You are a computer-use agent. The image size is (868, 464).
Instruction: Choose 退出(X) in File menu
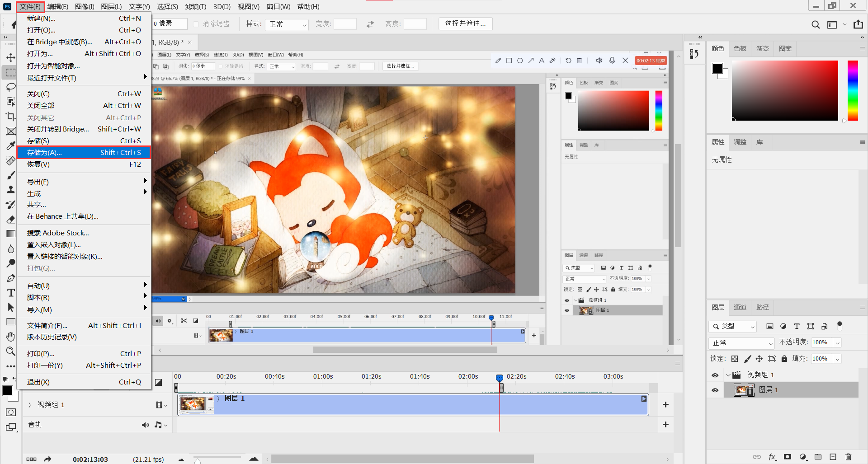pyautogui.click(x=84, y=382)
